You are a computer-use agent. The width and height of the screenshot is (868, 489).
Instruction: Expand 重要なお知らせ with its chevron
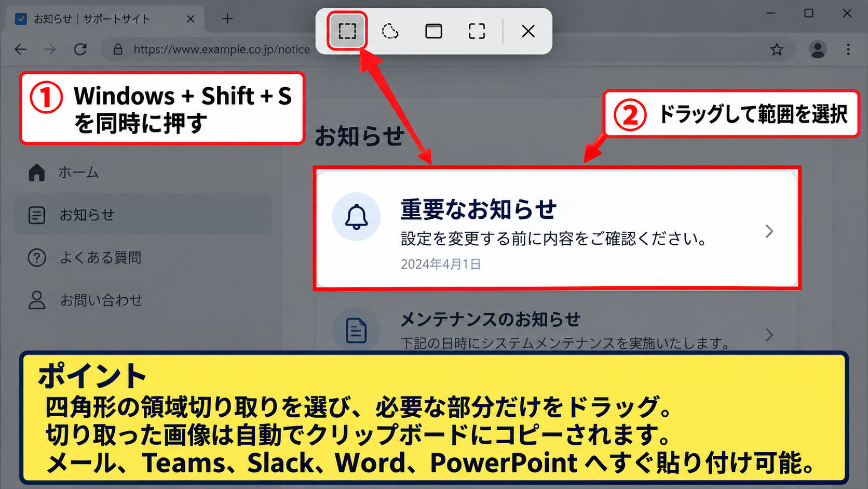pos(769,231)
